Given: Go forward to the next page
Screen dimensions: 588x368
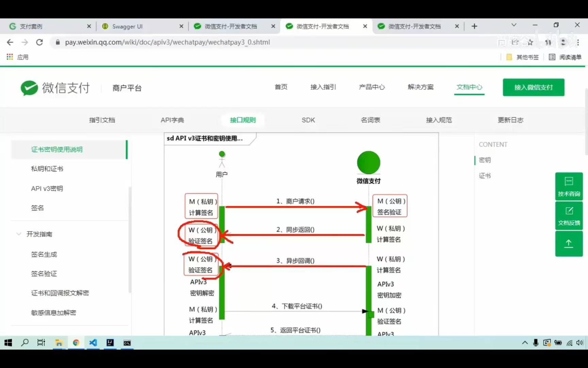Looking at the screenshot, I should (x=25, y=42).
